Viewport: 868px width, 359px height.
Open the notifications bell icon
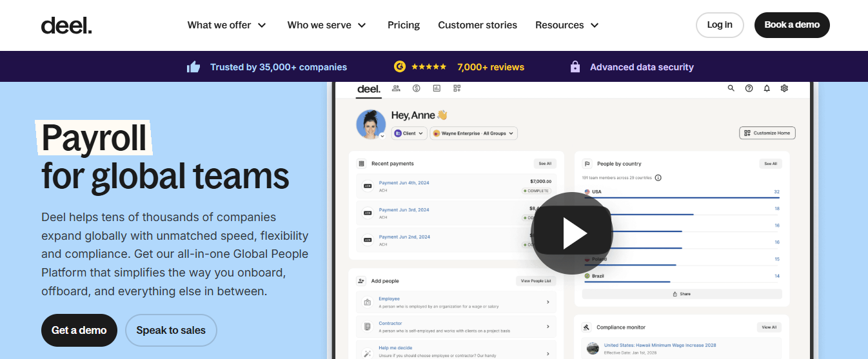[767, 88]
